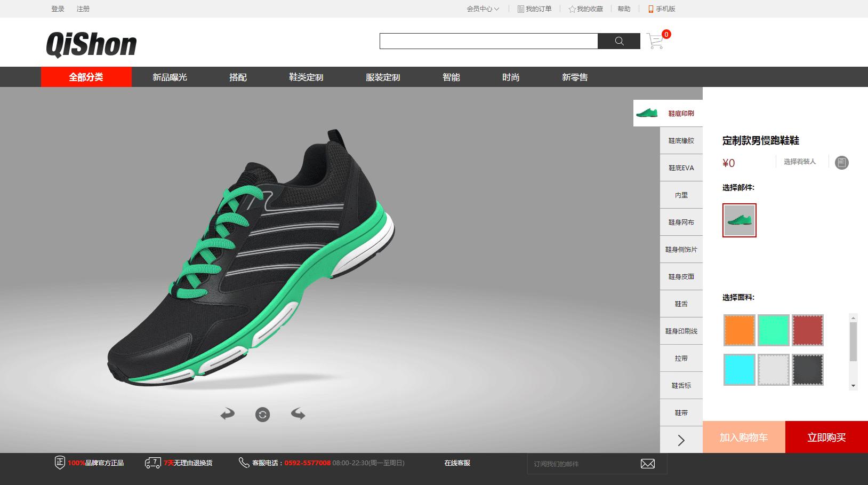Open the 鞋类定制 menu item
The width and height of the screenshot is (868, 485).
click(306, 77)
